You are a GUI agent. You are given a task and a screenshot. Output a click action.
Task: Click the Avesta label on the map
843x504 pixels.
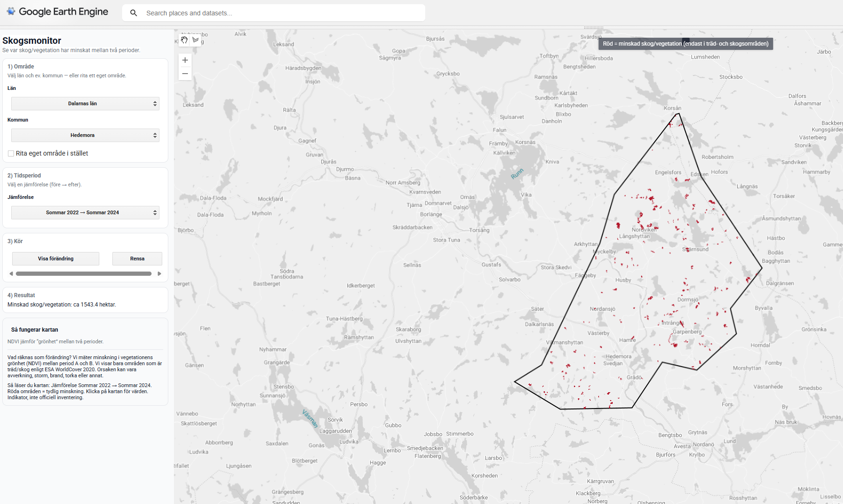682,446
